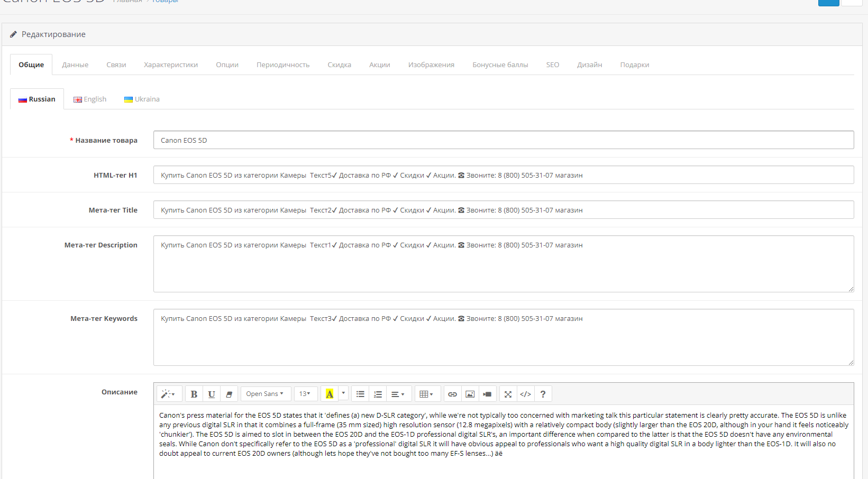The height and width of the screenshot is (479, 868).
Task: Open the font size 13 dropdown
Action: 305,394
